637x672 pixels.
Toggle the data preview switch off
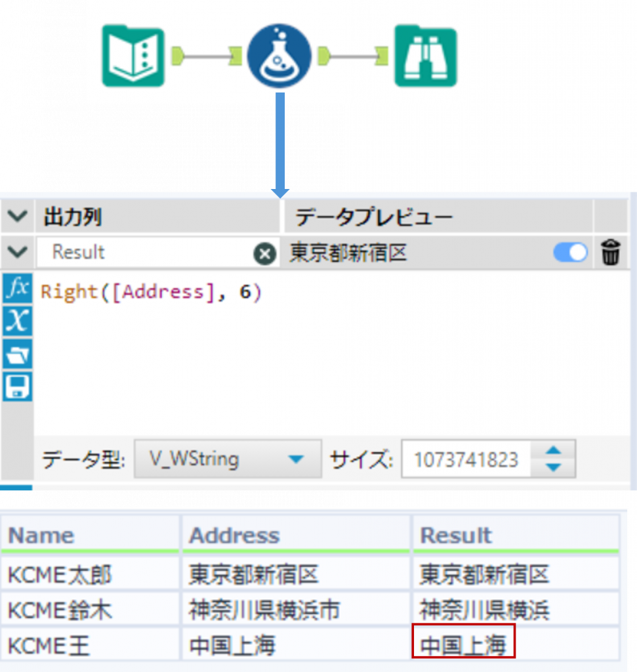pyautogui.click(x=570, y=253)
